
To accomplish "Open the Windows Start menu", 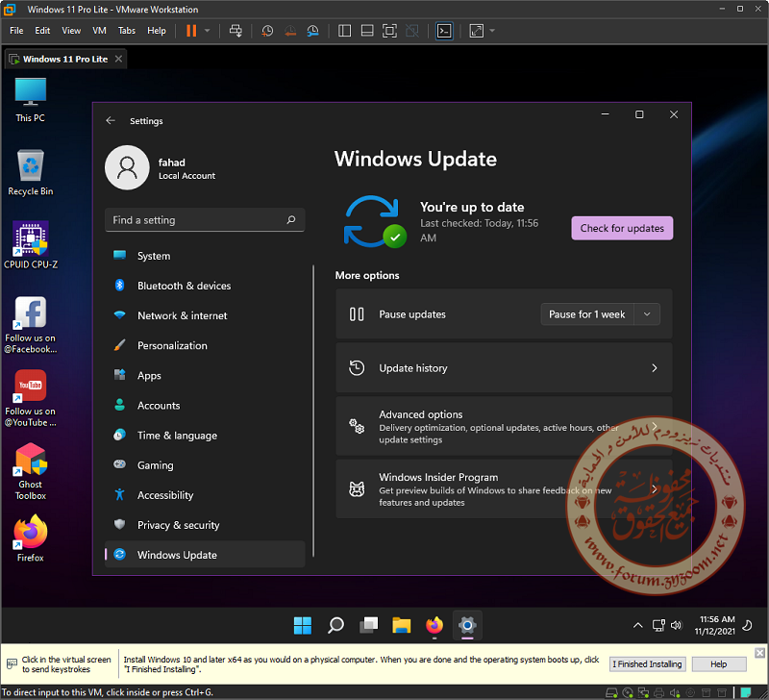I will 303,625.
